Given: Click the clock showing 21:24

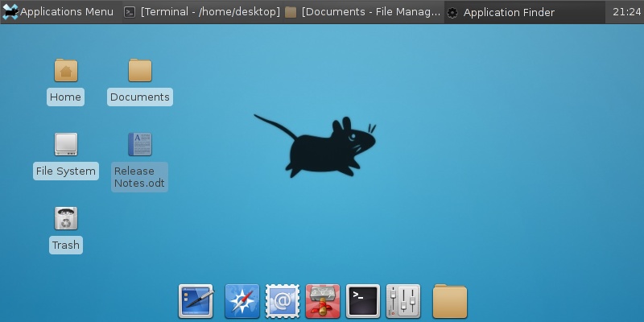Looking at the screenshot, I should (625, 12).
